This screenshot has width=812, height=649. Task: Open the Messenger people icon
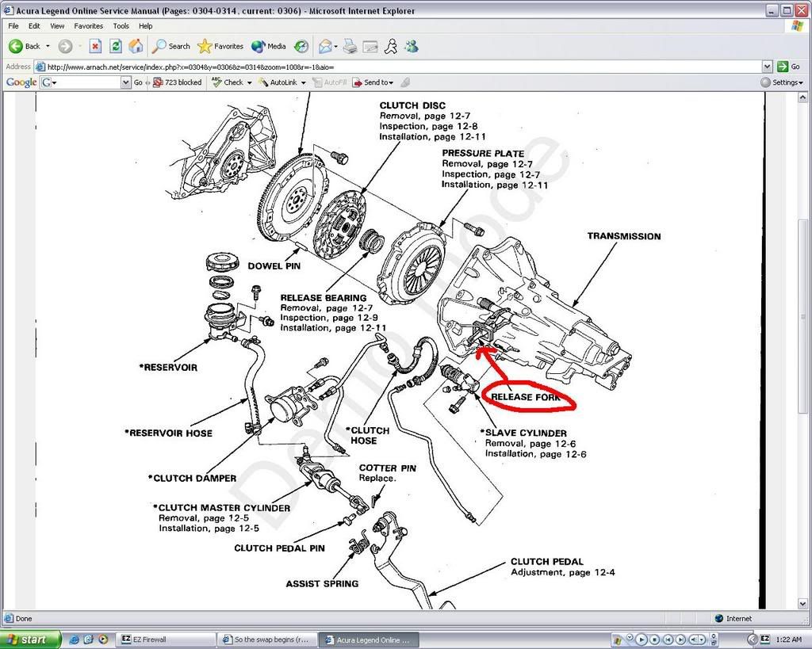click(x=412, y=47)
